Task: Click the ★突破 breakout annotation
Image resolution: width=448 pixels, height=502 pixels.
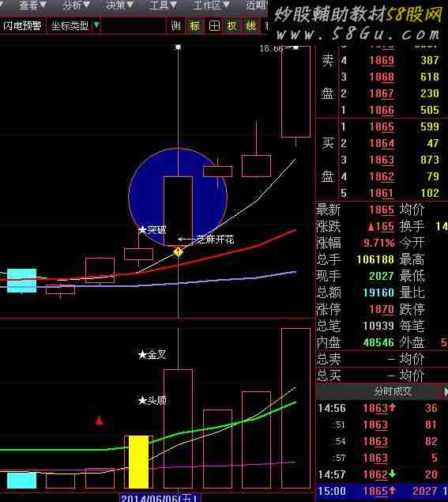Action: click(x=152, y=229)
